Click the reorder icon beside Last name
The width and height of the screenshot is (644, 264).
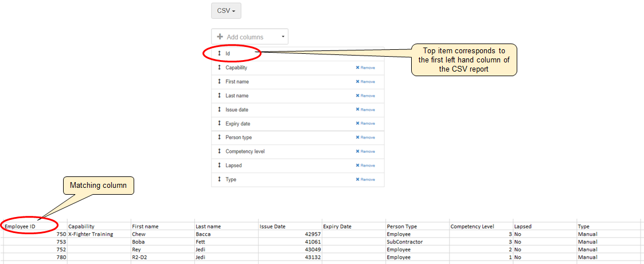click(x=219, y=96)
